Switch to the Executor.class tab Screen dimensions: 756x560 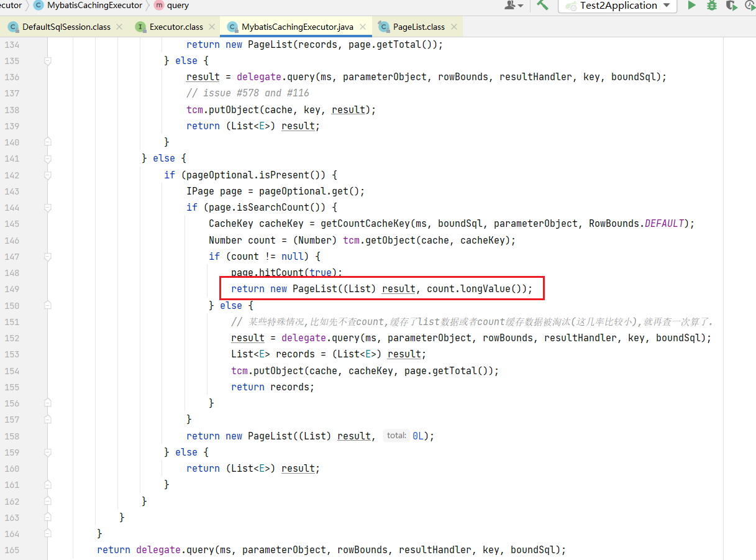pos(176,27)
